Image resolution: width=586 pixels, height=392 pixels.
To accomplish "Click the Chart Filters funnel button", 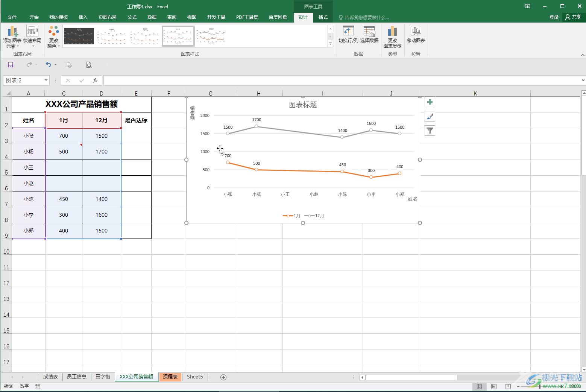I will pyautogui.click(x=430, y=131).
